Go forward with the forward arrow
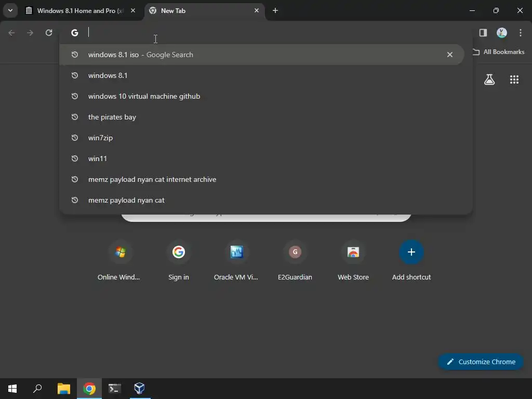Image resolution: width=532 pixels, height=399 pixels. [x=30, y=33]
